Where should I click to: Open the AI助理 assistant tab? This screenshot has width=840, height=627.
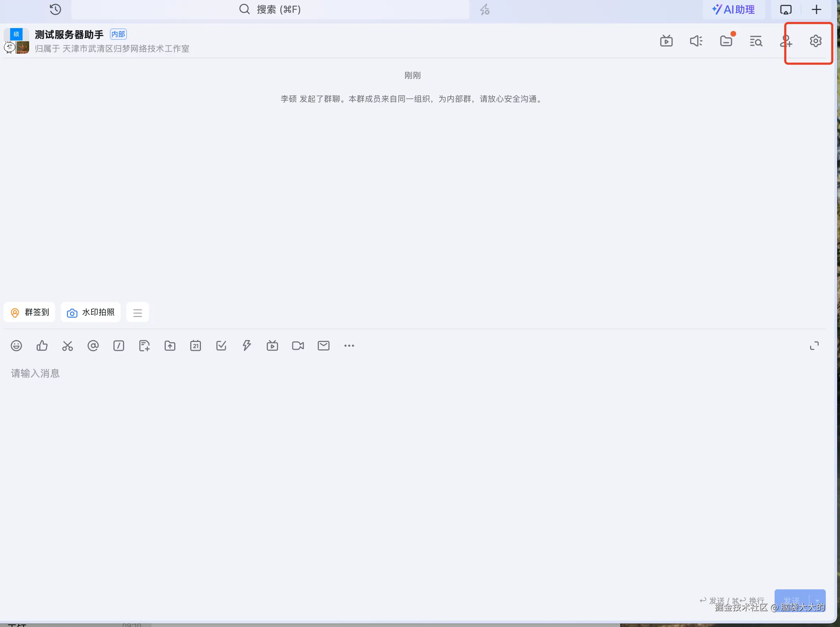[733, 10]
